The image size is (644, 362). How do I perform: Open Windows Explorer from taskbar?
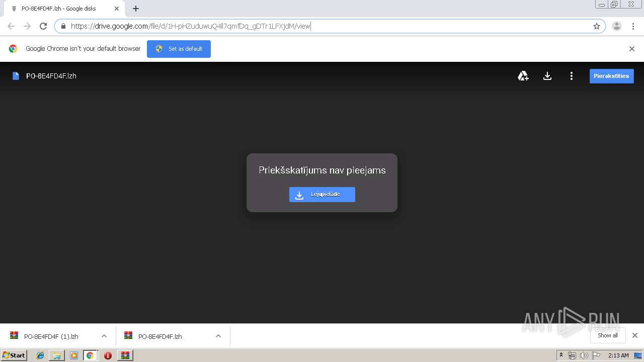57,355
